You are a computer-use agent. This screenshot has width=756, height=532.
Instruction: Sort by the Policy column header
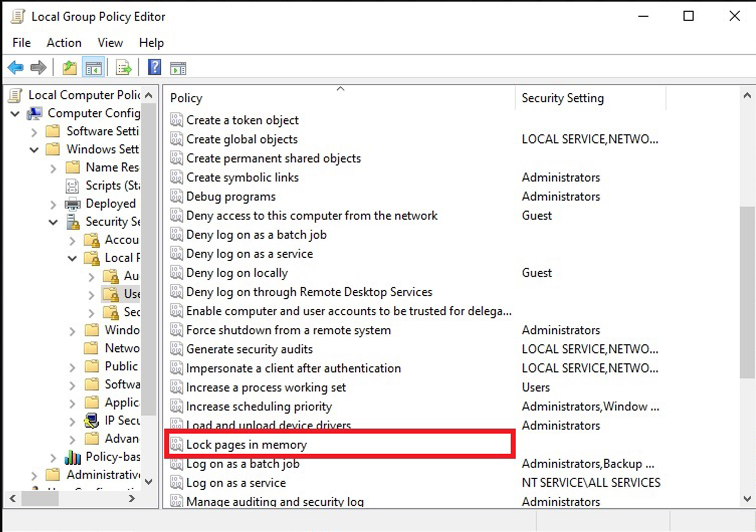(x=186, y=98)
